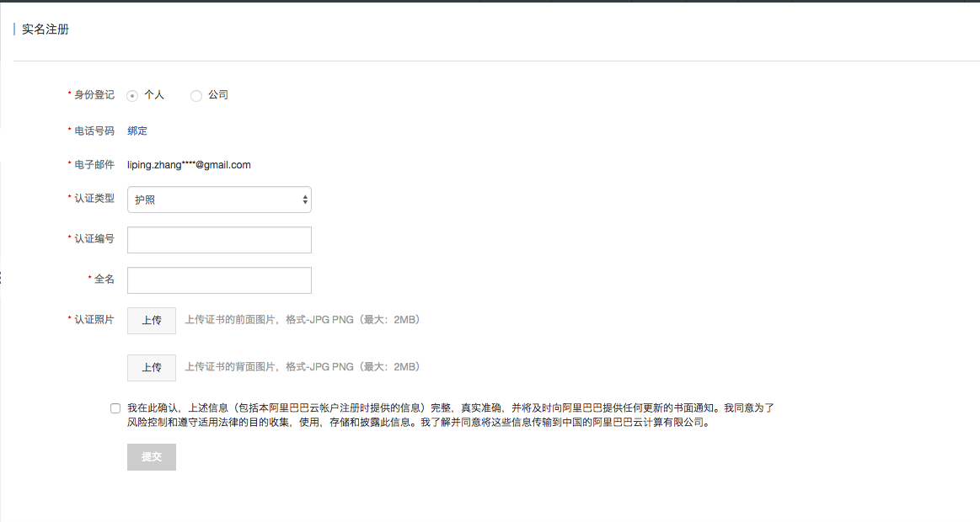Screen dimensions: 980x522
Task: Click the 身份登记 field label
Action: pos(94,95)
